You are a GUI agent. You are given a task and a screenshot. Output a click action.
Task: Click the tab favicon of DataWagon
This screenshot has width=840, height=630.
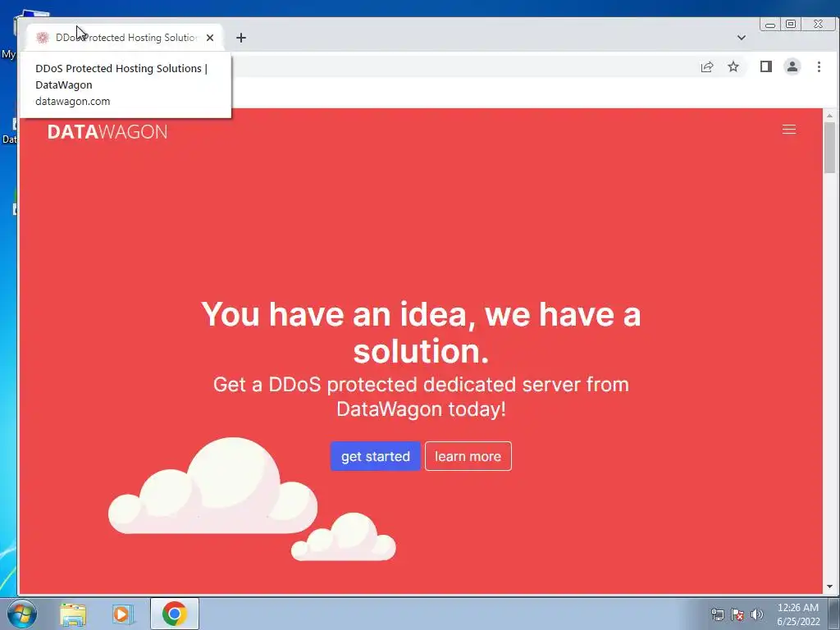pyautogui.click(x=43, y=38)
